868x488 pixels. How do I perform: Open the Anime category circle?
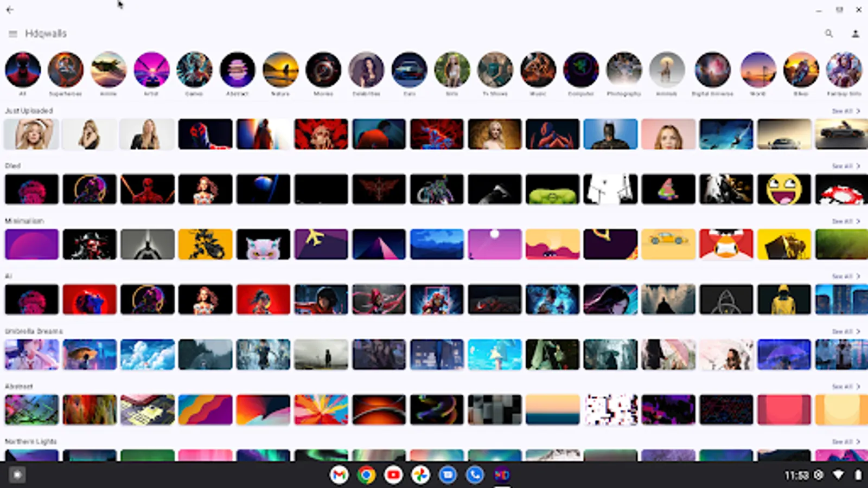(108, 69)
